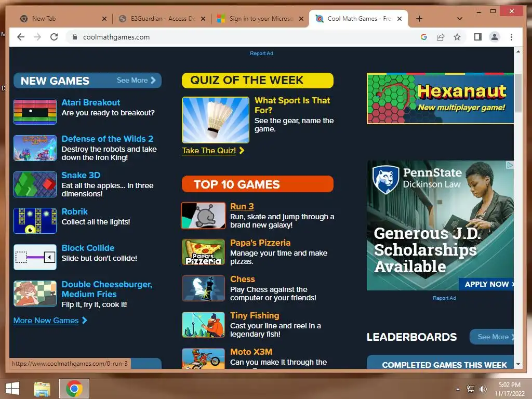
Task: Open the badminton shuttlecock quiz image
Action: coord(216,120)
